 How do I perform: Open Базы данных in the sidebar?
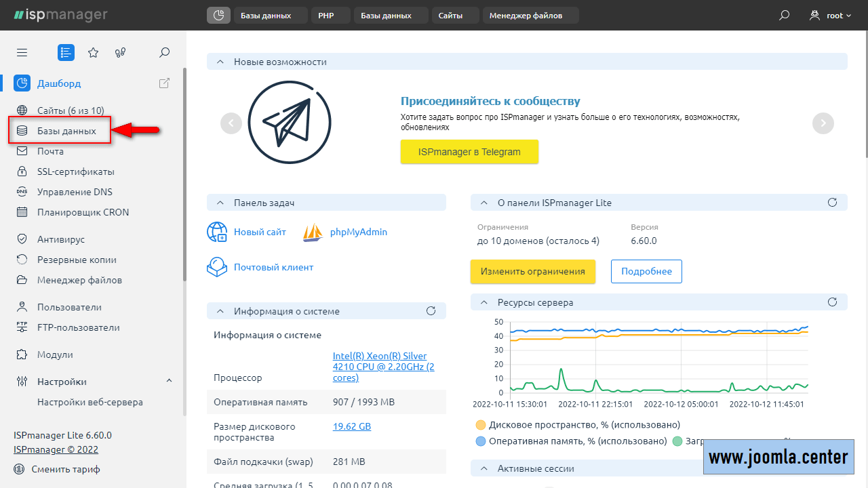tap(66, 131)
